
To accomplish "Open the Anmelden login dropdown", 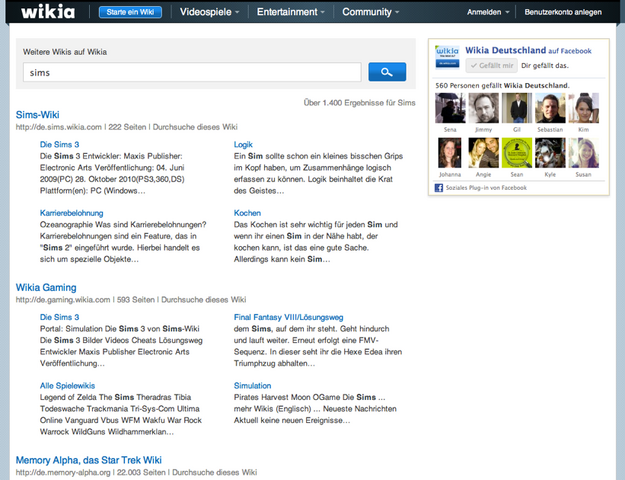I will coord(488,12).
